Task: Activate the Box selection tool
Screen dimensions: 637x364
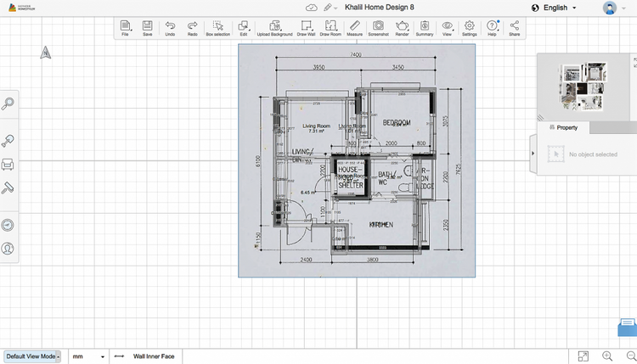Action: pyautogui.click(x=218, y=28)
